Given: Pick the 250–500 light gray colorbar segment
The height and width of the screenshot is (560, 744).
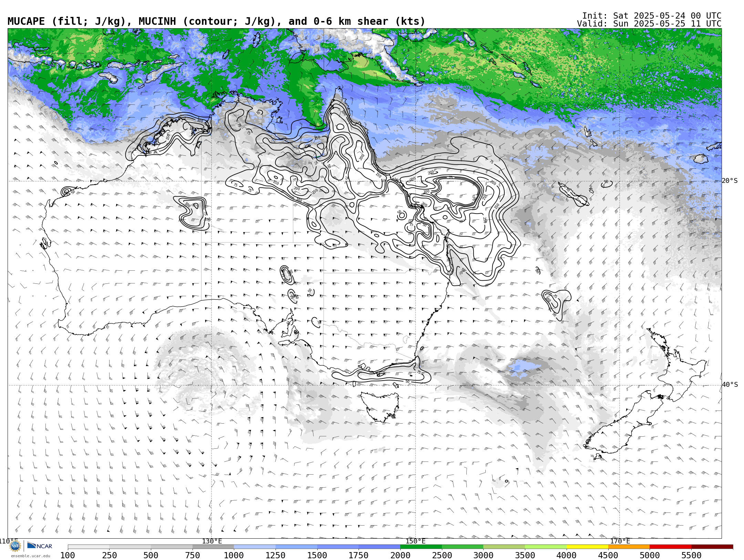Looking at the screenshot, I should point(130,547).
